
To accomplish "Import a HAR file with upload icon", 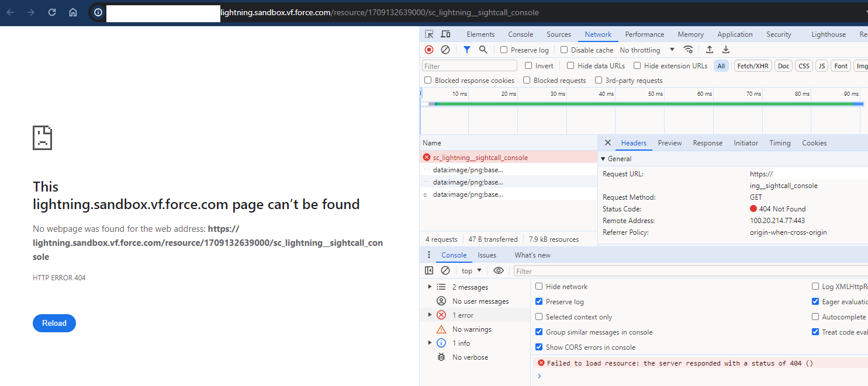I will click(x=710, y=50).
